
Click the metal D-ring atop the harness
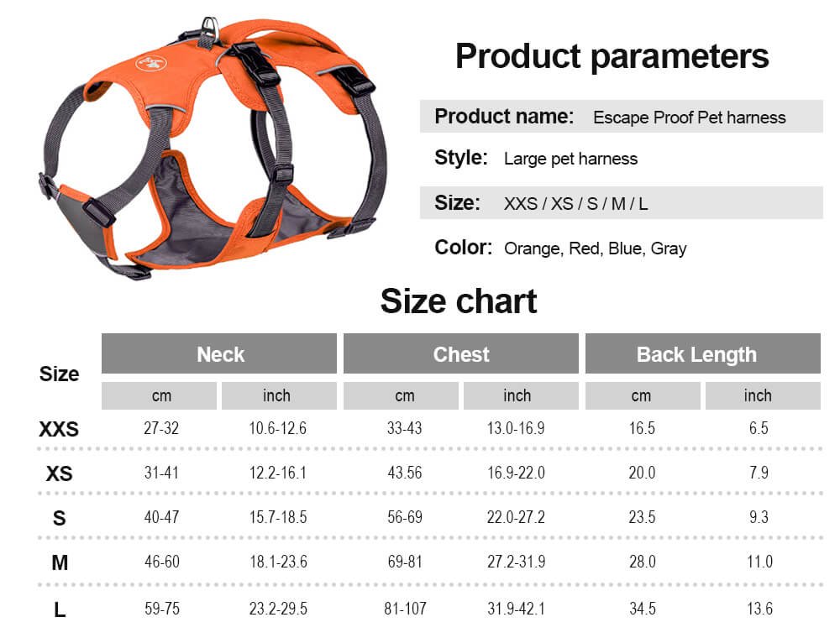pyautogui.click(x=210, y=29)
